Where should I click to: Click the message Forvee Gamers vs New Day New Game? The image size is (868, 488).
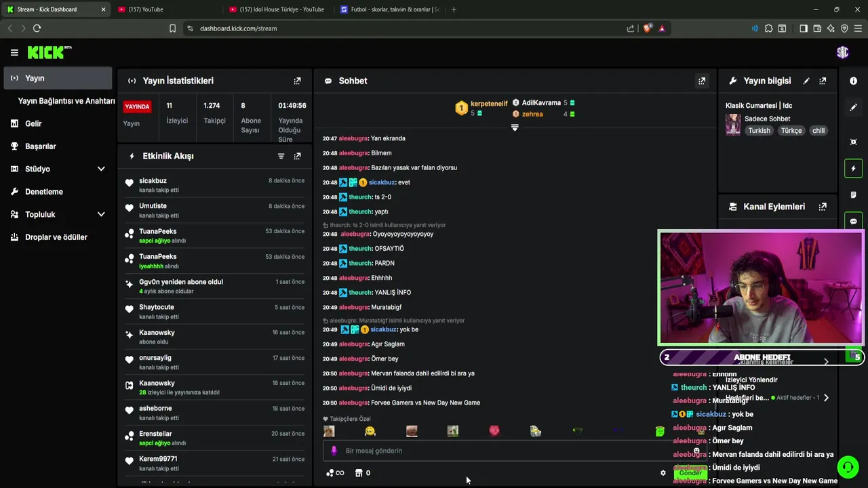[425, 403]
